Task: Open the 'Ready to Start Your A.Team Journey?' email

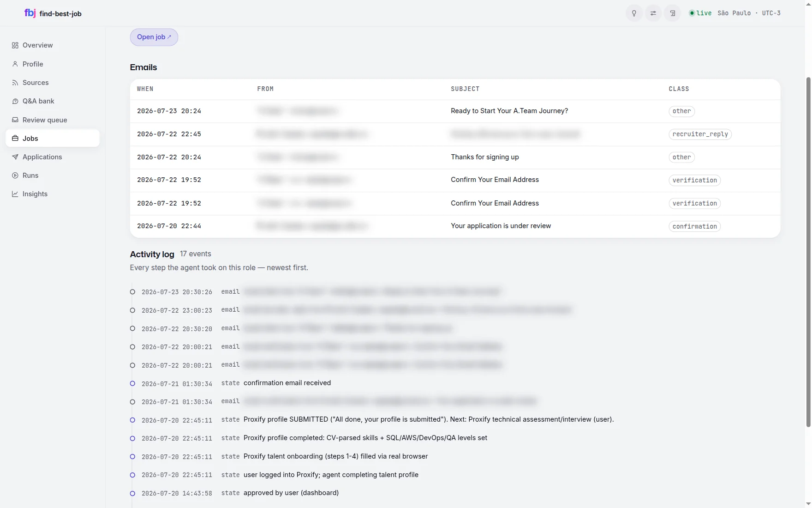Action: tap(509, 111)
